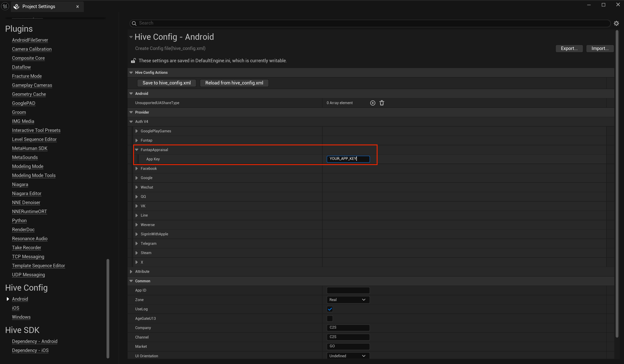The height and width of the screenshot is (364, 624).
Task: Enable the AgeGateU13 checkbox
Action: point(329,318)
